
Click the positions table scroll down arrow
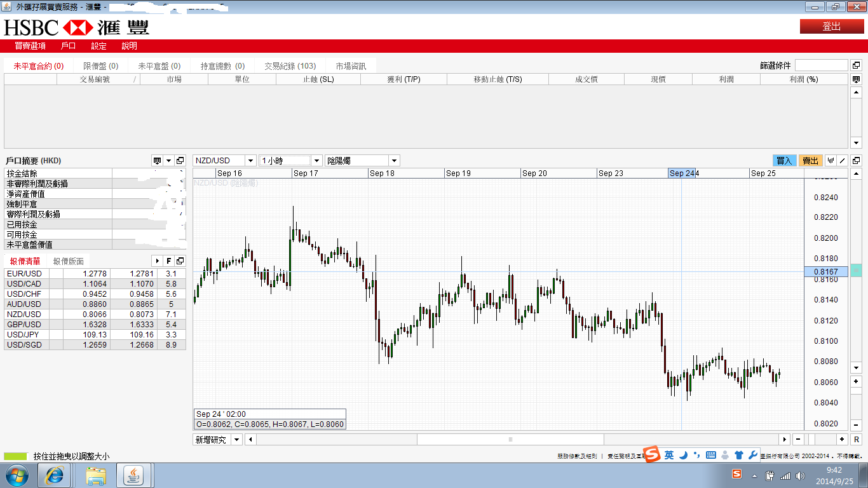(856, 142)
